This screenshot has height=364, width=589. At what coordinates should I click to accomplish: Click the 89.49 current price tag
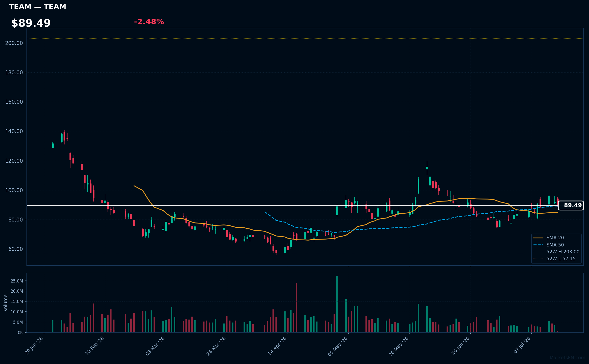tap(571, 205)
